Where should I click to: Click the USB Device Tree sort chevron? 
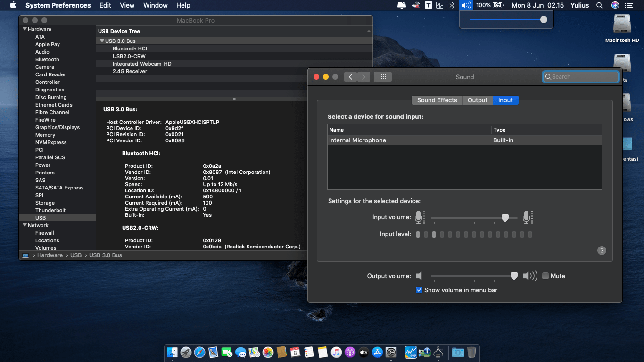pyautogui.click(x=369, y=31)
